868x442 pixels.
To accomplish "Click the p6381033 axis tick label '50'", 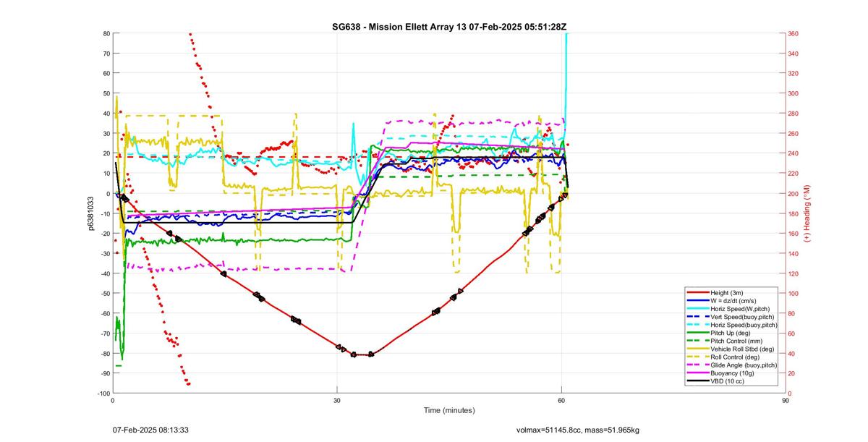I will [x=106, y=93].
